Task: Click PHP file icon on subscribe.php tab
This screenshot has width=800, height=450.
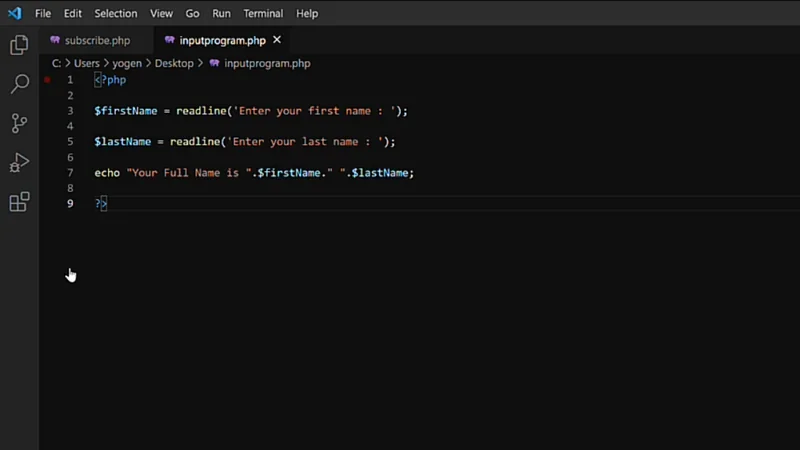Action: click(x=55, y=41)
